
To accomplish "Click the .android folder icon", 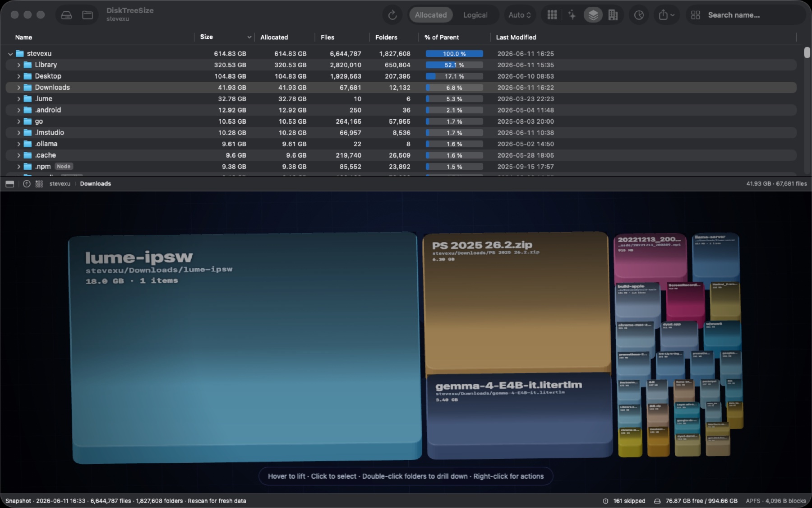I will (x=28, y=110).
